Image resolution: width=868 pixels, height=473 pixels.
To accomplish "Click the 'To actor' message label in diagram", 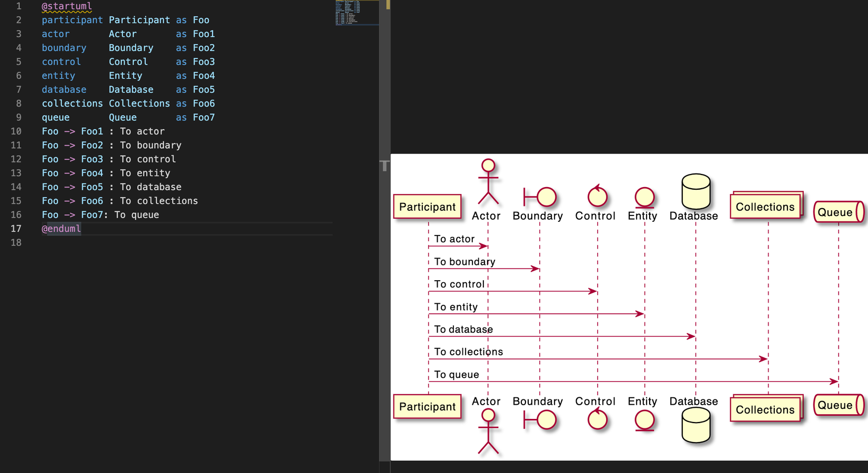I will point(455,239).
